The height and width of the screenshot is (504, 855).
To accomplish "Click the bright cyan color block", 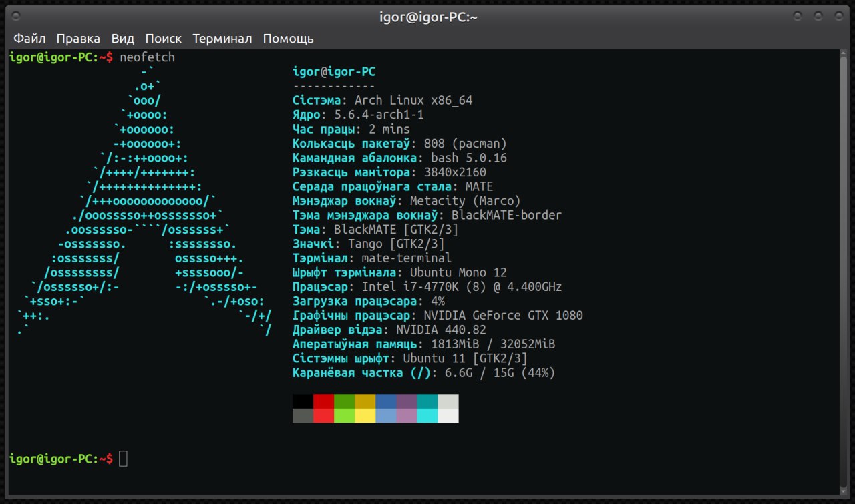I will [x=427, y=415].
